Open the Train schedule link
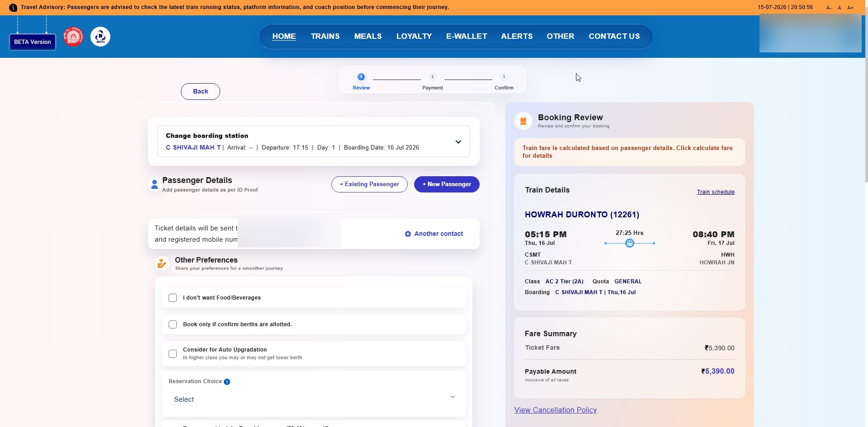This screenshot has width=868, height=427. (716, 192)
